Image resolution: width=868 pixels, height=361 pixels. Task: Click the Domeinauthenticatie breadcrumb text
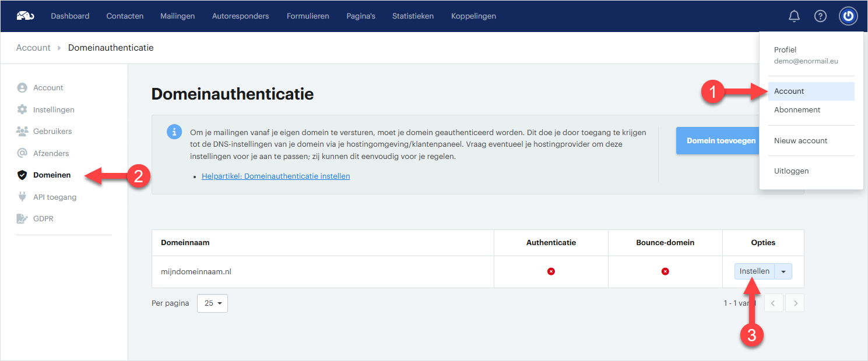point(111,48)
